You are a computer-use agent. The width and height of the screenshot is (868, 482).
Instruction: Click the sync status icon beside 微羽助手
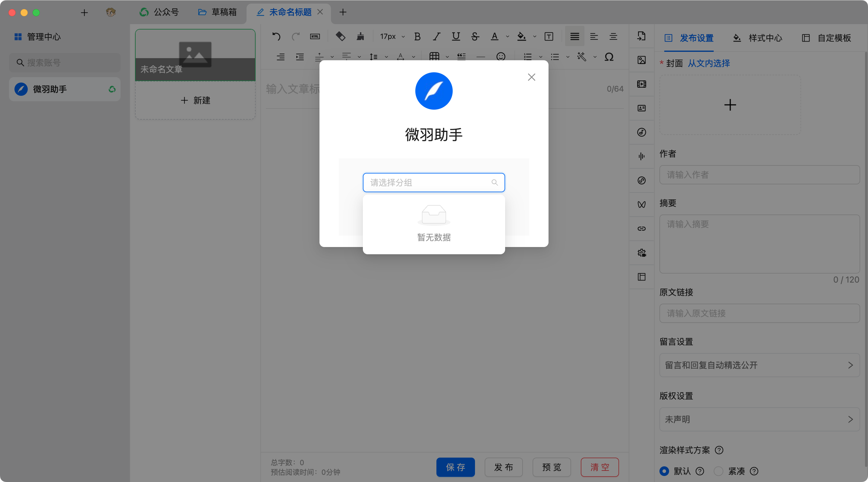pyautogui.click(x=112, y=89)
